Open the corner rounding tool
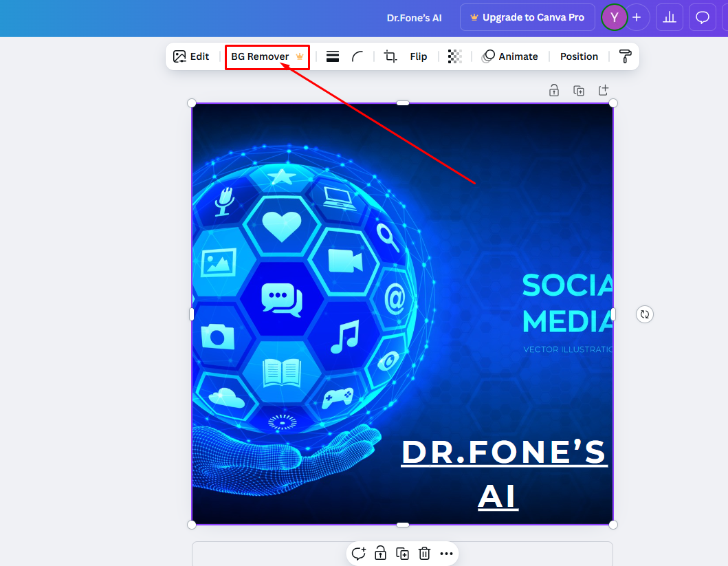Screen dimensions: 728x566 pyautogui.click(x=357, y=56)
